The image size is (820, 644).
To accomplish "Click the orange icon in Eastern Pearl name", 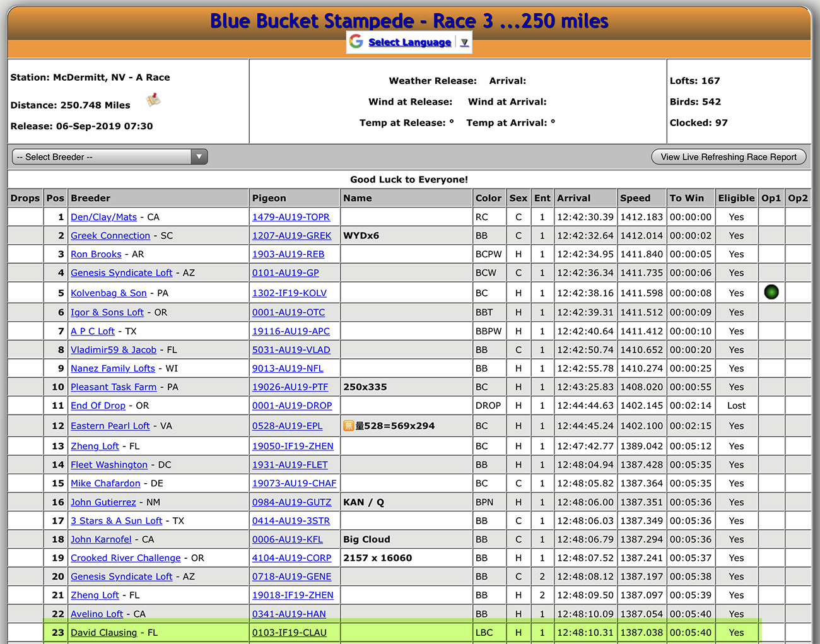I will [x=348, y=426].
